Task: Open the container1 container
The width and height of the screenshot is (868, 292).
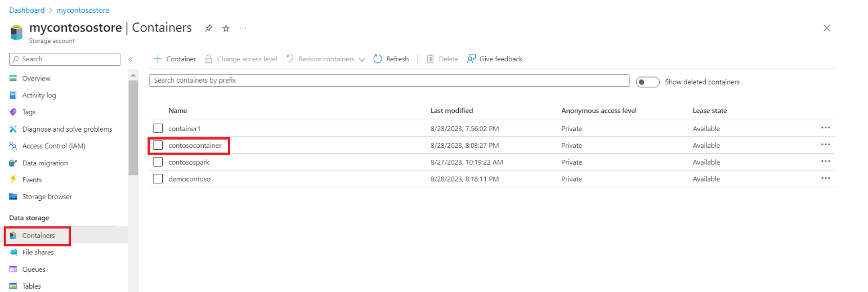Action: pyautogui.click(x=185, y=128)
